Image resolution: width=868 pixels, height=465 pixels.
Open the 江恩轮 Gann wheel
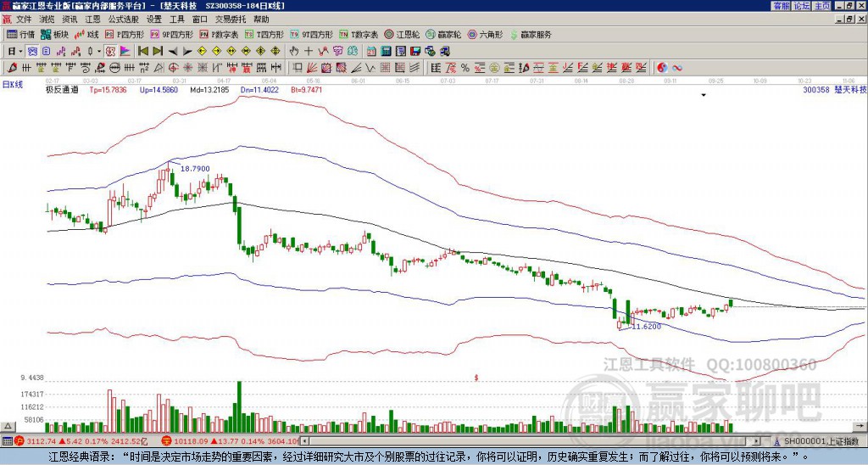pos(402,34)
